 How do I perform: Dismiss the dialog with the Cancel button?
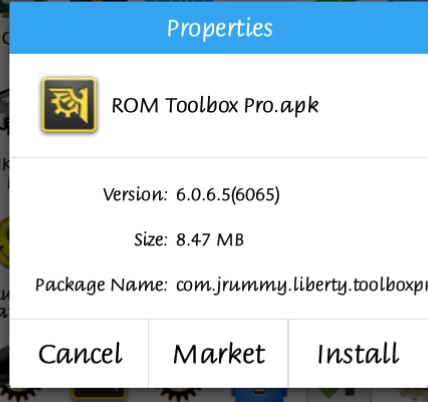(x=80, y=354)
